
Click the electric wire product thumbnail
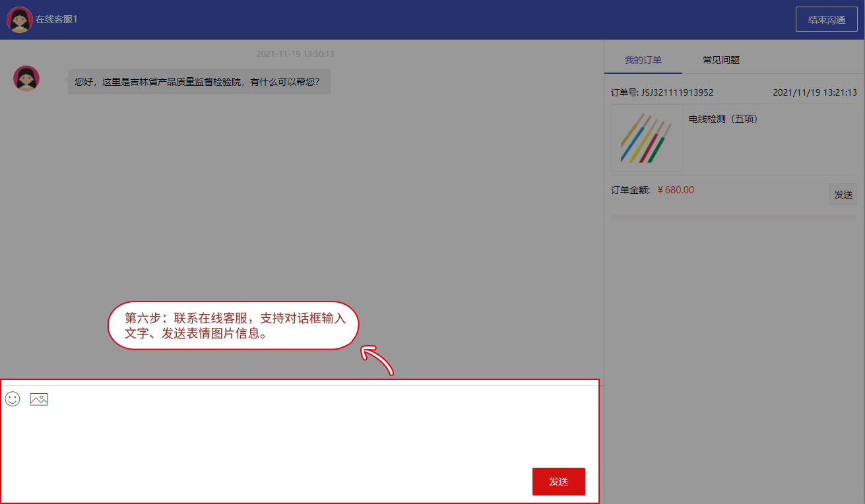pyautogui.click(x=647, y=138)
